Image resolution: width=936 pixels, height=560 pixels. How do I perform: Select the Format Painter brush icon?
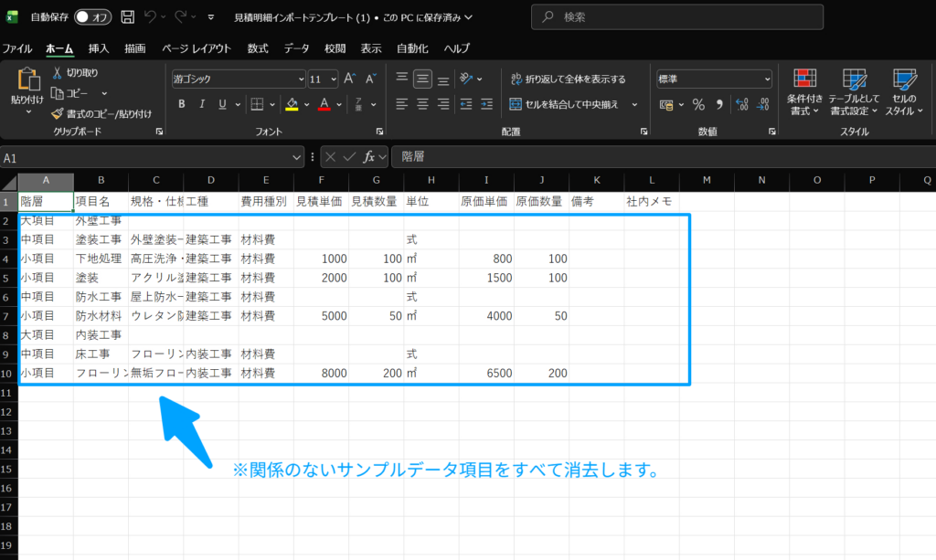(x=57, y=114)
